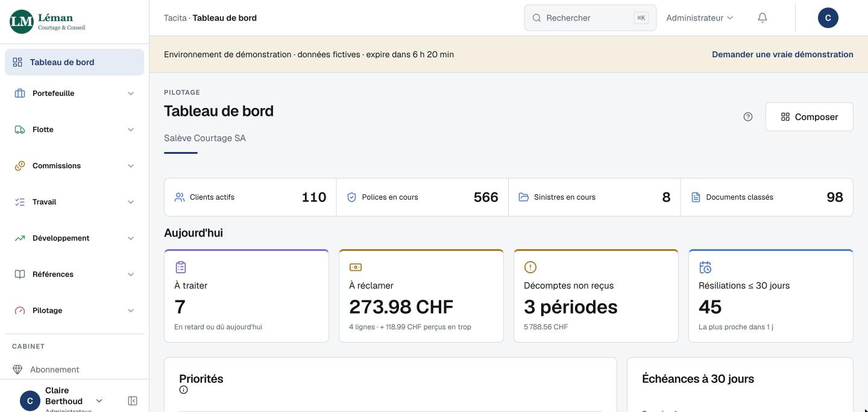Screen dimensions: 868x412
Task: Click the Documents classés value 98
Action: pos(835,197)
